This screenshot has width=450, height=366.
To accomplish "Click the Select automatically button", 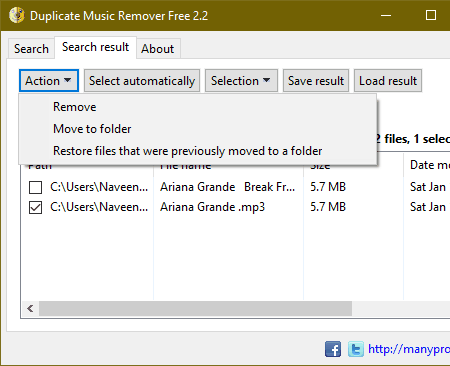I will [x=142, y=81].
